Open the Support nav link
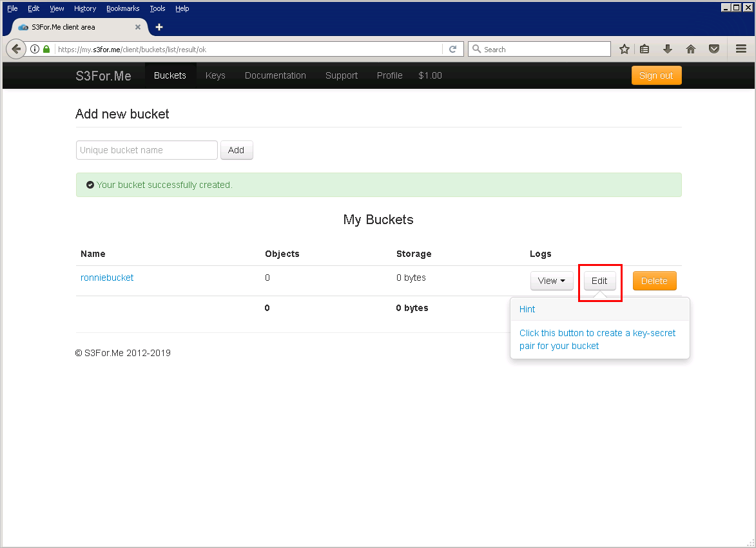The width and height of the screenshot is (756, 548). click(x=342, y=75)
